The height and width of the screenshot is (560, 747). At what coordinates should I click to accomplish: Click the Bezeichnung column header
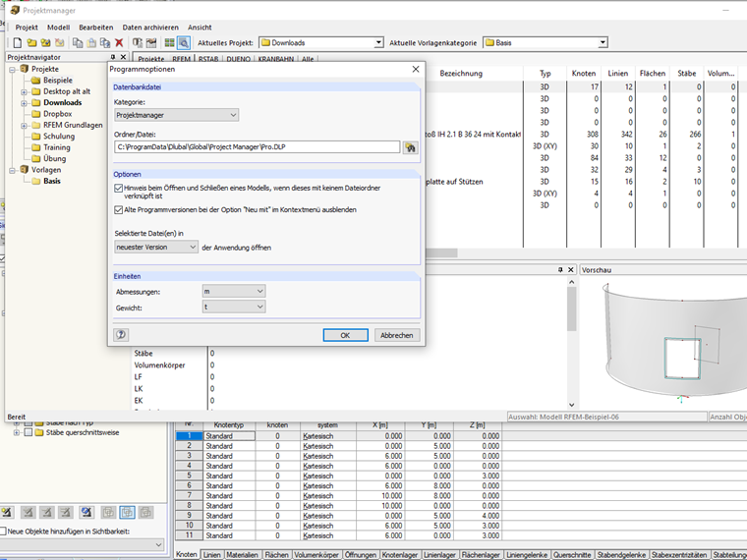click(x=461, y=74)
